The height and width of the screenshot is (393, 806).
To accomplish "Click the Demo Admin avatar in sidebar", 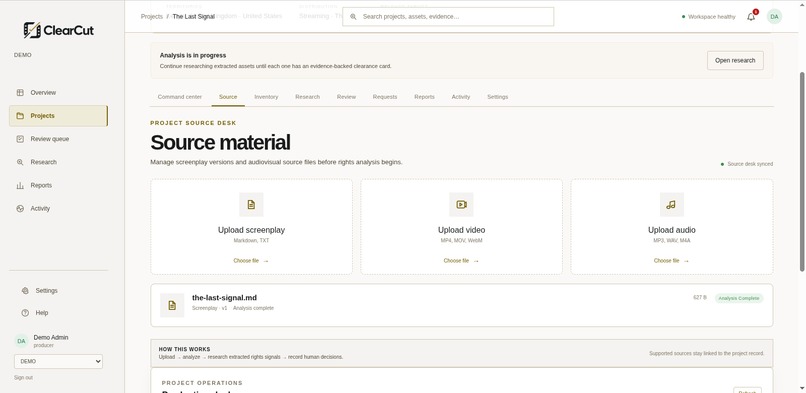I will coord(21,341).
